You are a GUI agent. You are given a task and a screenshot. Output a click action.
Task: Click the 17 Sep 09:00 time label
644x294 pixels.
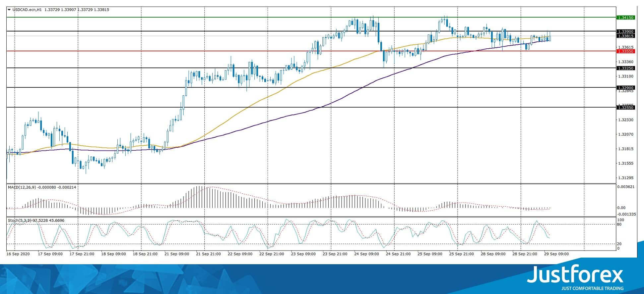coord(50,254)
